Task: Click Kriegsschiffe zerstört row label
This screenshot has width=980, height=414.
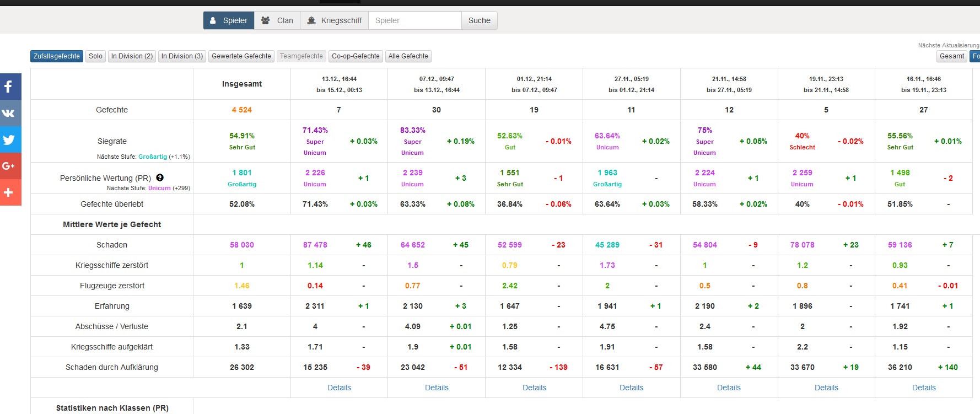Action: pyautogui.click(x=112, y=265)
